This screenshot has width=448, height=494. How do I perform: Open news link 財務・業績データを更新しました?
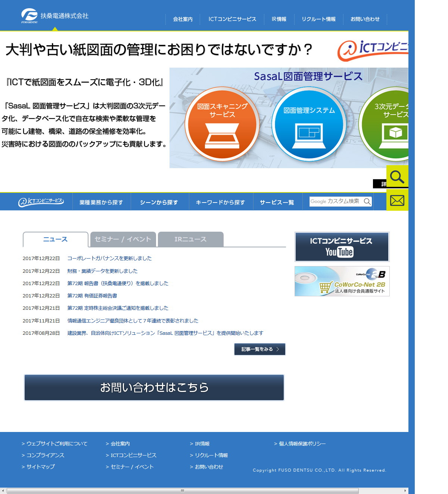click(x=102, y=271)
